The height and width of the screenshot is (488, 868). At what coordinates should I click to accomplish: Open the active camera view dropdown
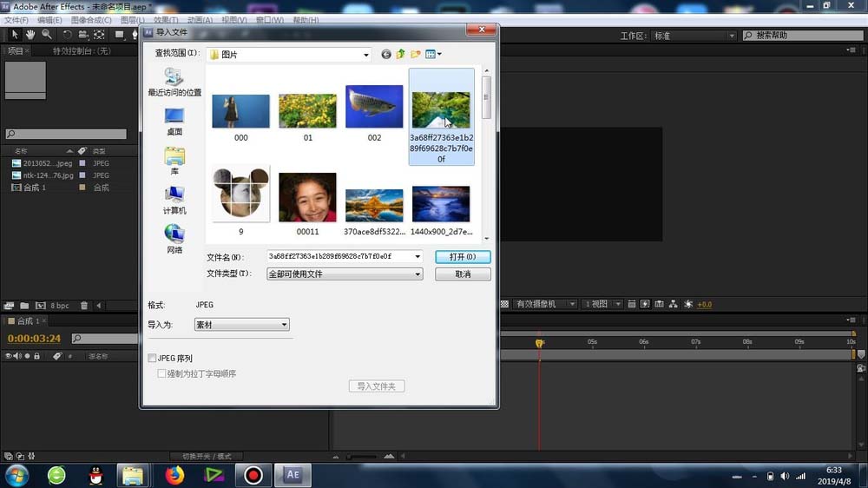(545, 304)
